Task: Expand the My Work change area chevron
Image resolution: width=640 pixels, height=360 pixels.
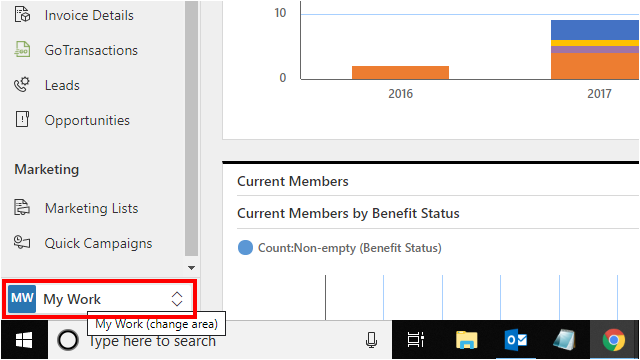Action: coord(177,299)
